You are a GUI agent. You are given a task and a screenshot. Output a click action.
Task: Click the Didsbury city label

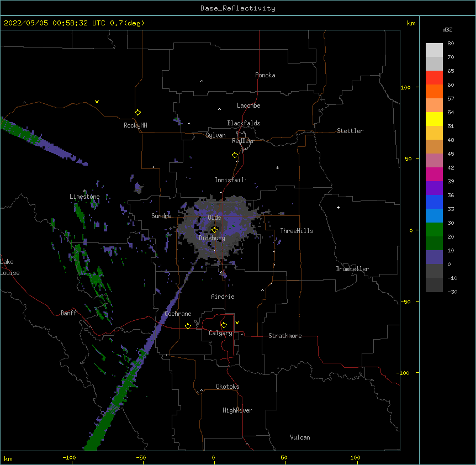pos(211,238)
